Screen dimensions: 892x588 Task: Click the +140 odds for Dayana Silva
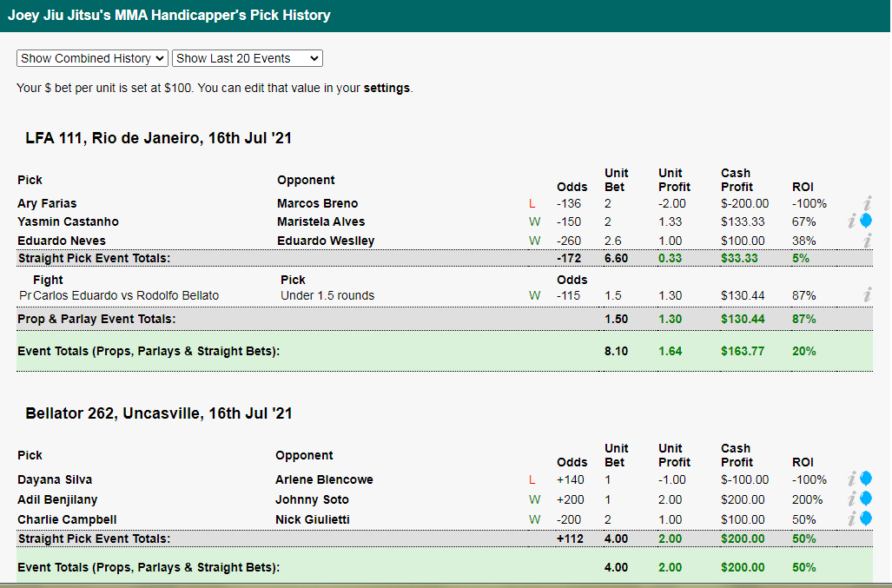(x=570, y=479)
